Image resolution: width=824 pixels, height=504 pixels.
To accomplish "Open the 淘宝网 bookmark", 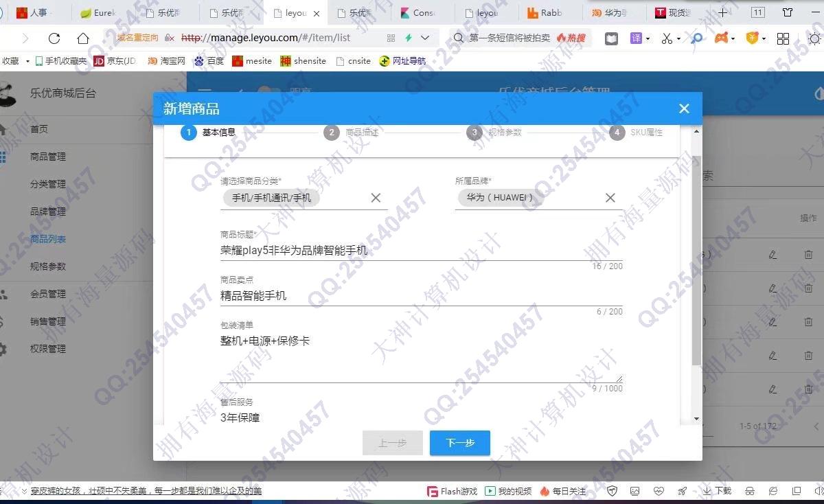I will click(x=166, y=61).
